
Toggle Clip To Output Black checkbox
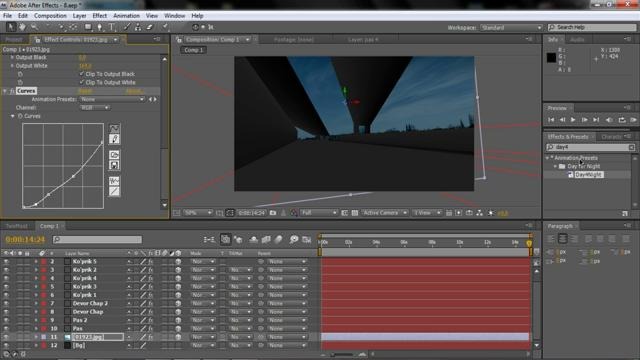point(81,74)
